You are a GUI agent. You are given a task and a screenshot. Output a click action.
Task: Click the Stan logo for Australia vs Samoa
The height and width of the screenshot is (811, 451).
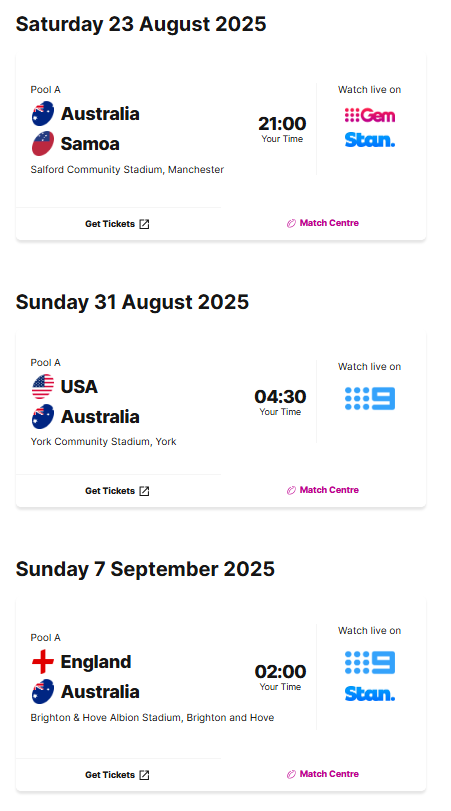coord(370,140)
